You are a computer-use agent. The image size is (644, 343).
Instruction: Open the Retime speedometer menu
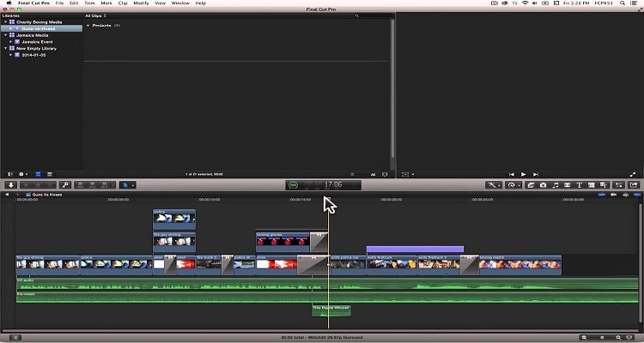pos(513,185)
